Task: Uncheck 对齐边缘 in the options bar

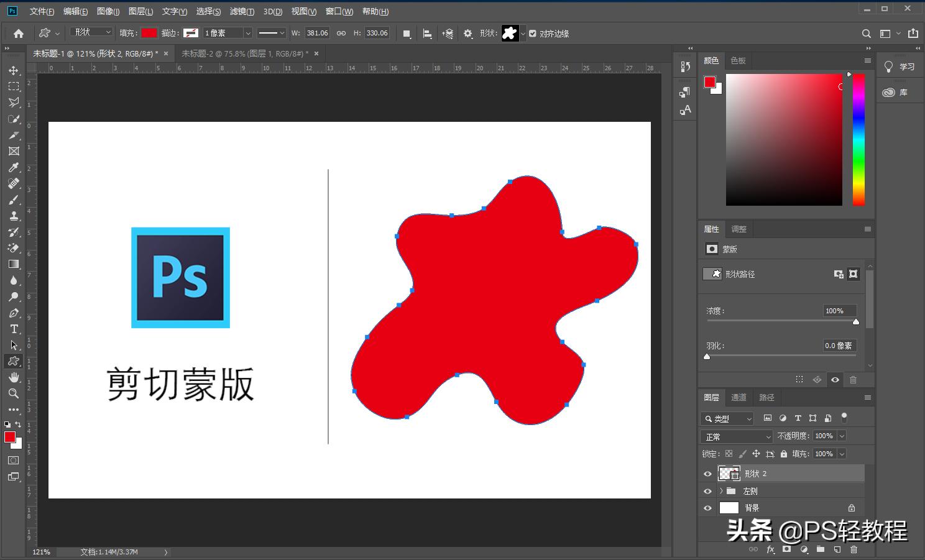Action: click(x=533, y=33)
